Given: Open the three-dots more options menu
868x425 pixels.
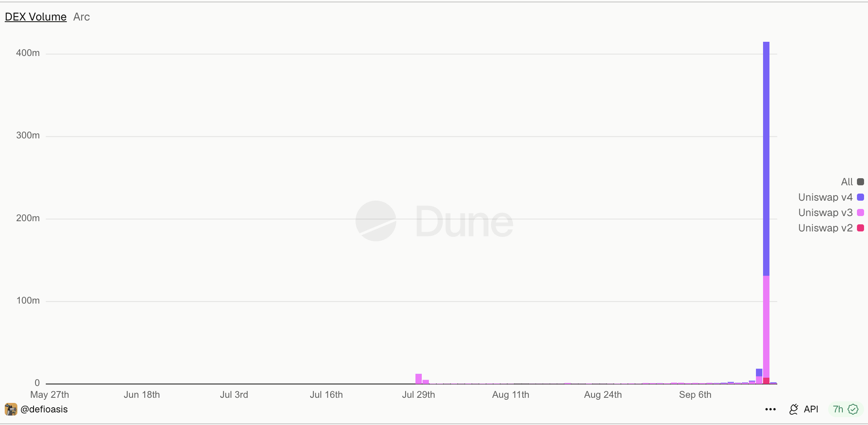Looking at the screenshot, I should pos(770,409).
